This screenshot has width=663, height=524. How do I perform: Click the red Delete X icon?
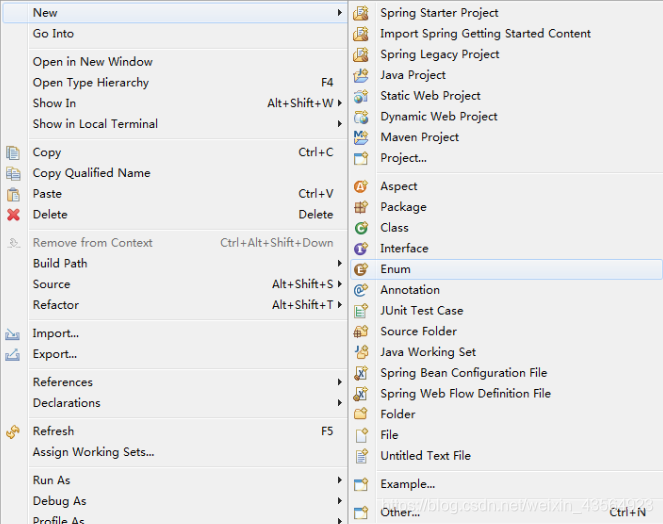(13, 215)
